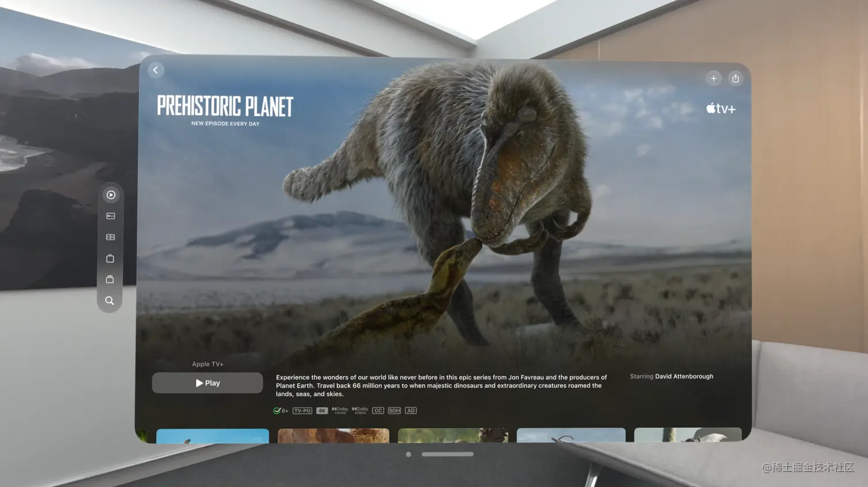Click the window grab bar below the window
Viewport: 868px width, 487px height.
click(x=448, y=454)
